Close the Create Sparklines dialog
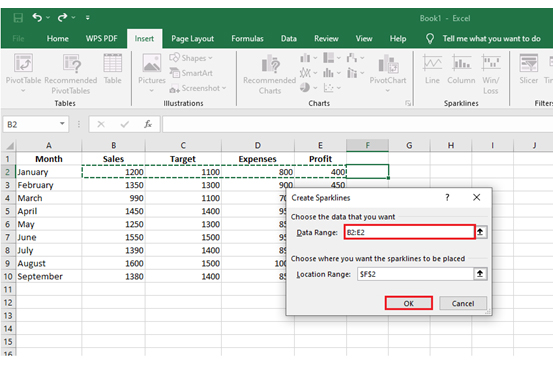553x367 pixels. [476, 197]
